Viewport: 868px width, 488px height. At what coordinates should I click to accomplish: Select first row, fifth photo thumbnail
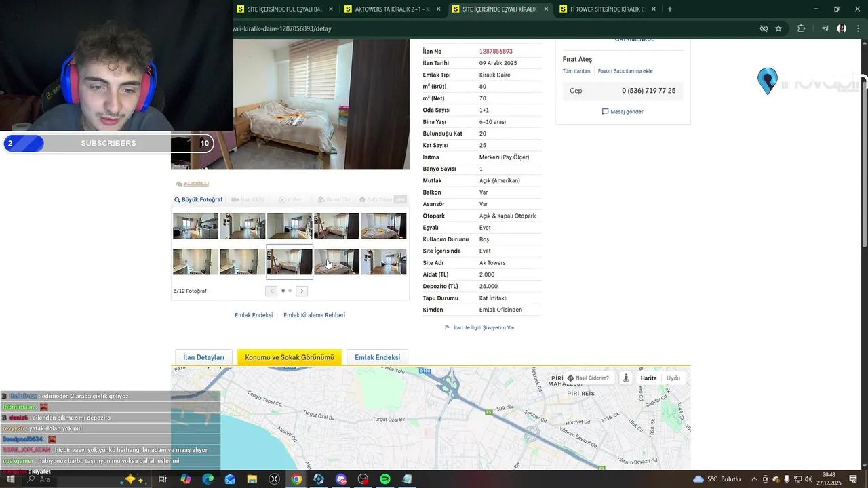coord(383,226)
